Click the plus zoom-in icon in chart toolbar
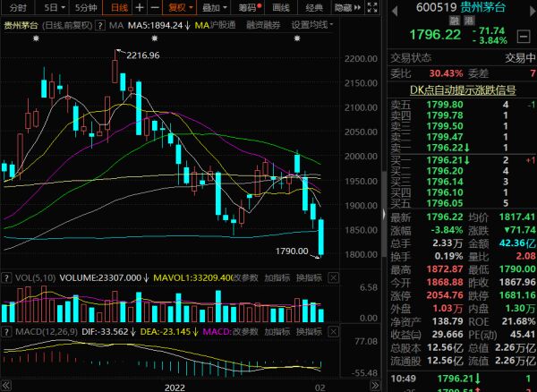537x392 pixels. tap(139, 7)
